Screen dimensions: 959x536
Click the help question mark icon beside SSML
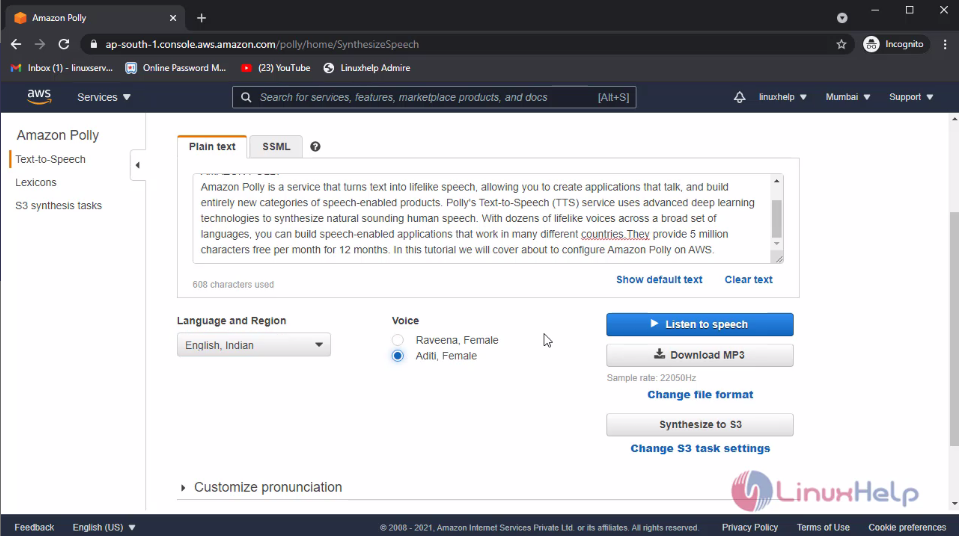click(x=315, y=146)
